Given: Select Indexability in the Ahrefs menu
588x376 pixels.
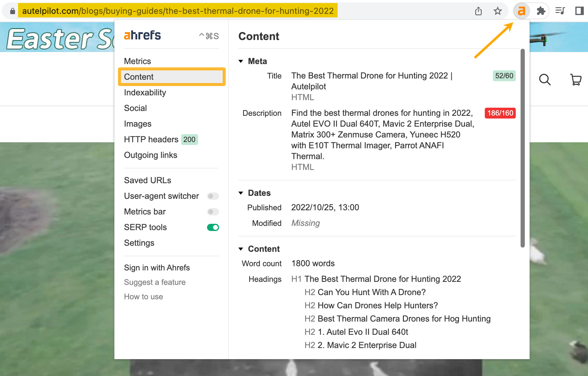Looking at the screenshot, I should pyautogui.click(x=145, y=92).
